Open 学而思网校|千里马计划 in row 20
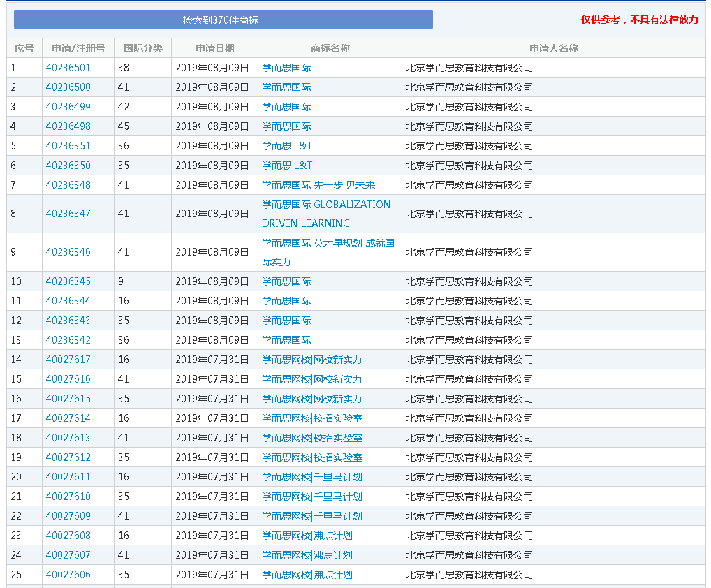Screen dimensions: 711x588 (312, 476)
